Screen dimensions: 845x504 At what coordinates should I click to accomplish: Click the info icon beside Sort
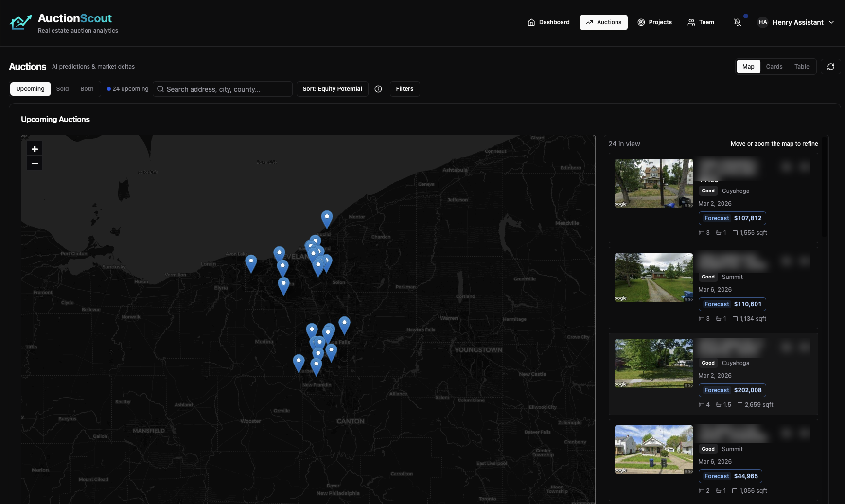tap(378, 89)
